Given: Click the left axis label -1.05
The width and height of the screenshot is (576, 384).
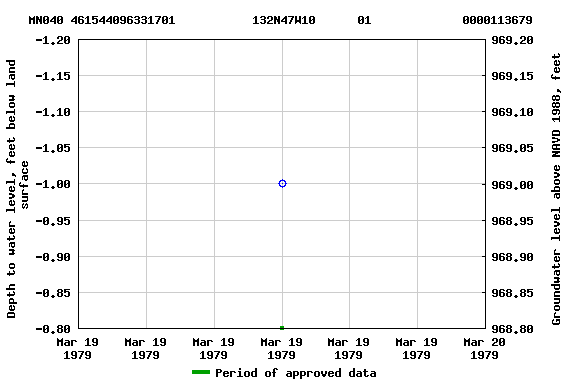Looking at the screenshot, I should click(53, 148).
